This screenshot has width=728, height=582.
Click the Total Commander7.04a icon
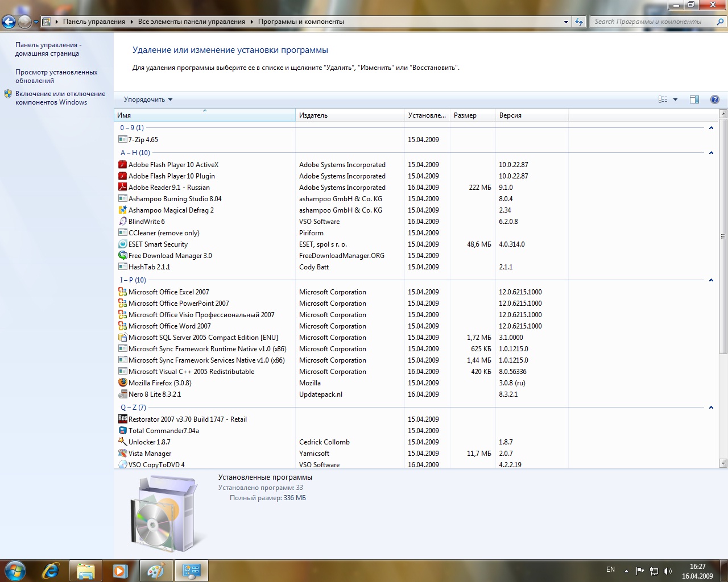click(122, 430)
